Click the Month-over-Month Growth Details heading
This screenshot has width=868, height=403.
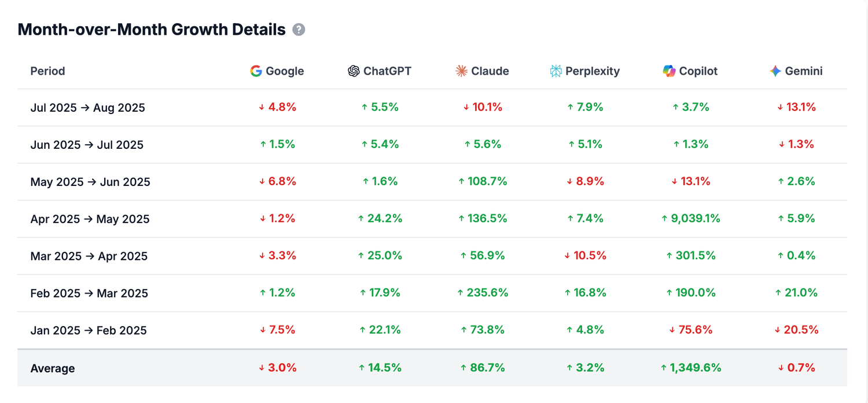(152, 30)
